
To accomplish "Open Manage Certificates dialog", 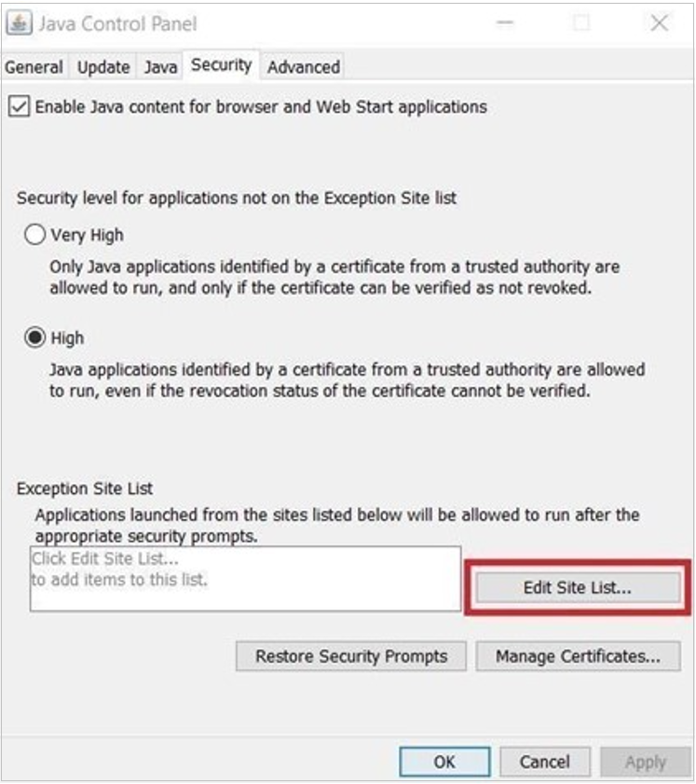I will coord(578,656).
